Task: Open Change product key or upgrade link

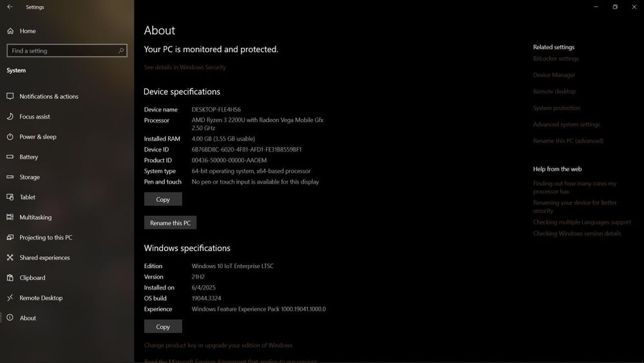Action: [218, 346]
